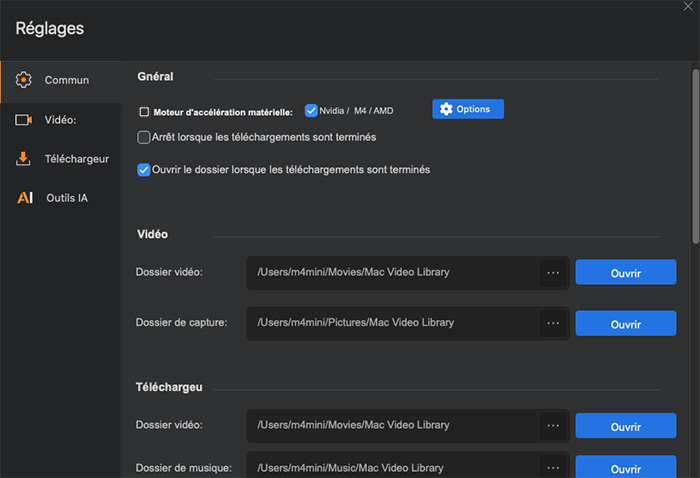The image size is (700, 478).
Task: Browse with ellipsis for Téléchargeu section Dossier vidéo
Action: pos(553,426)
